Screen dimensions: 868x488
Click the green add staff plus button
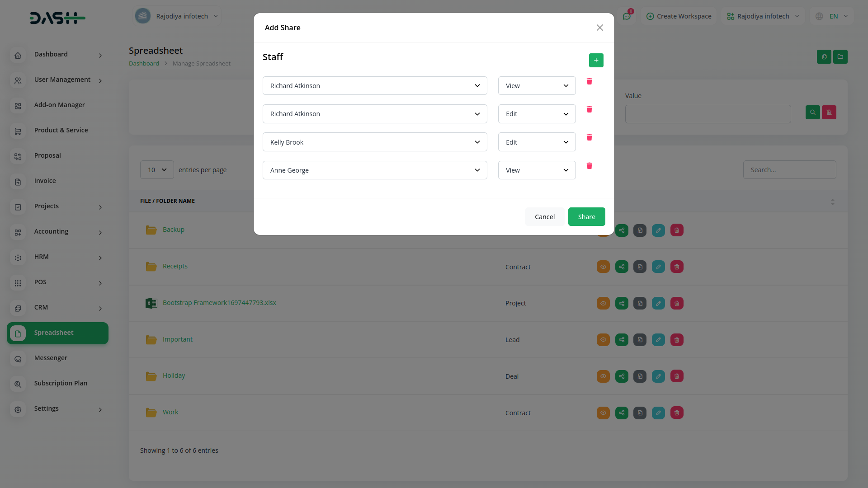point(596,60)
